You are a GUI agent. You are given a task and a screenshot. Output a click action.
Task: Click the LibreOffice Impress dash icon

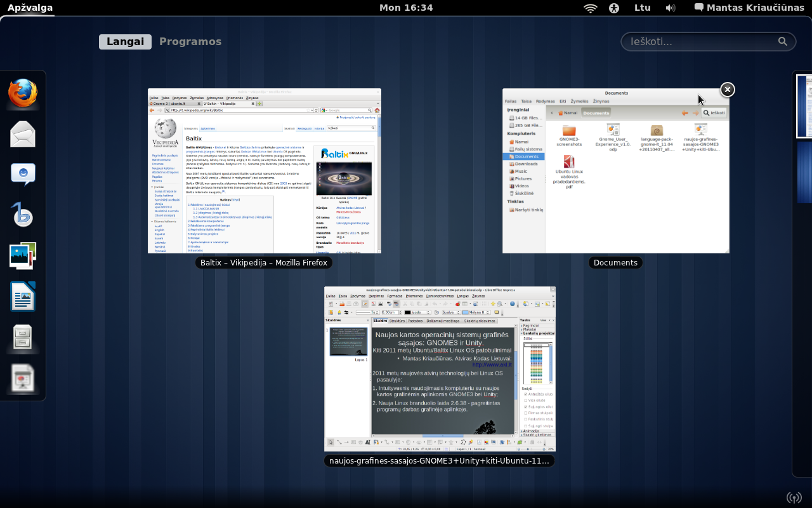coord(23,378)
